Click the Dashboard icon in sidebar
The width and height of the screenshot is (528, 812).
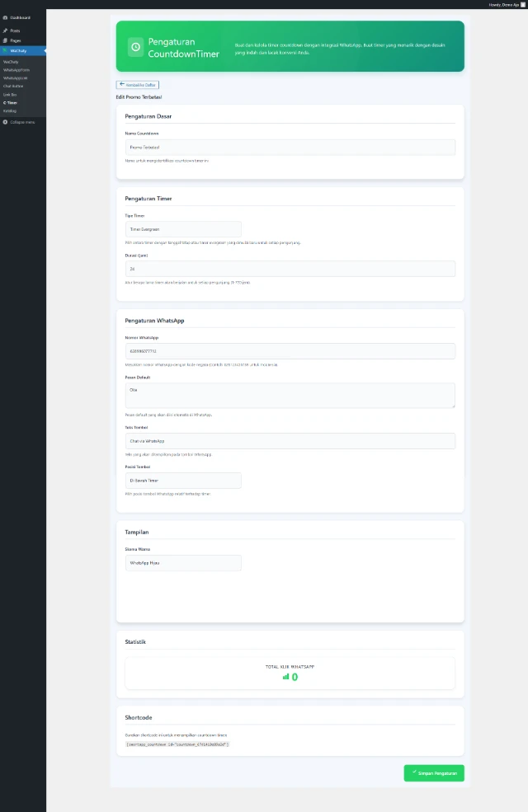(x=5, y=17)
